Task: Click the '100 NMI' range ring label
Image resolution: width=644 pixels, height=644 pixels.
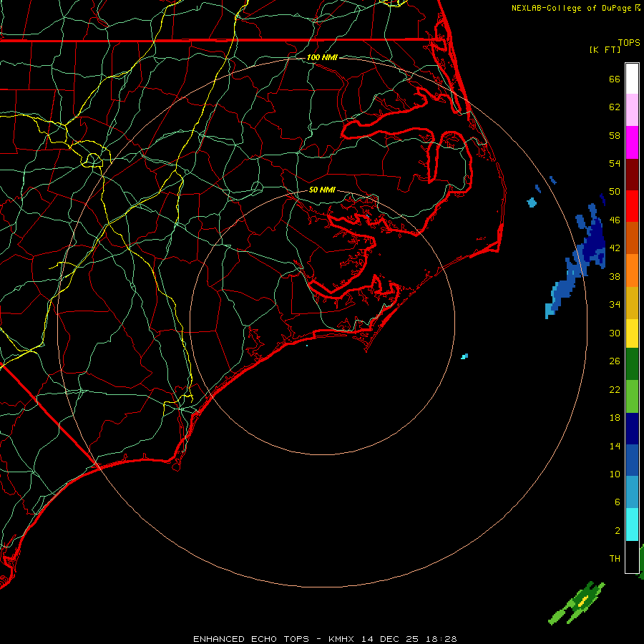Action: pos(322,57)
